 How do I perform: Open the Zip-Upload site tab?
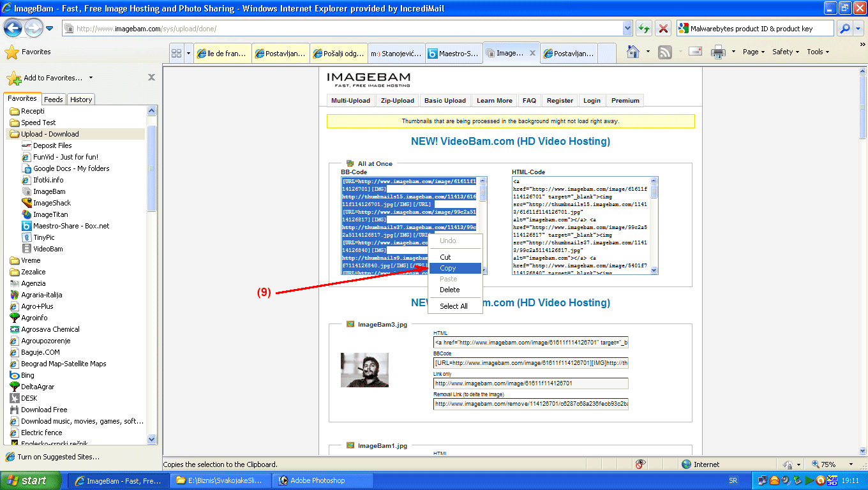pos(397,101)
